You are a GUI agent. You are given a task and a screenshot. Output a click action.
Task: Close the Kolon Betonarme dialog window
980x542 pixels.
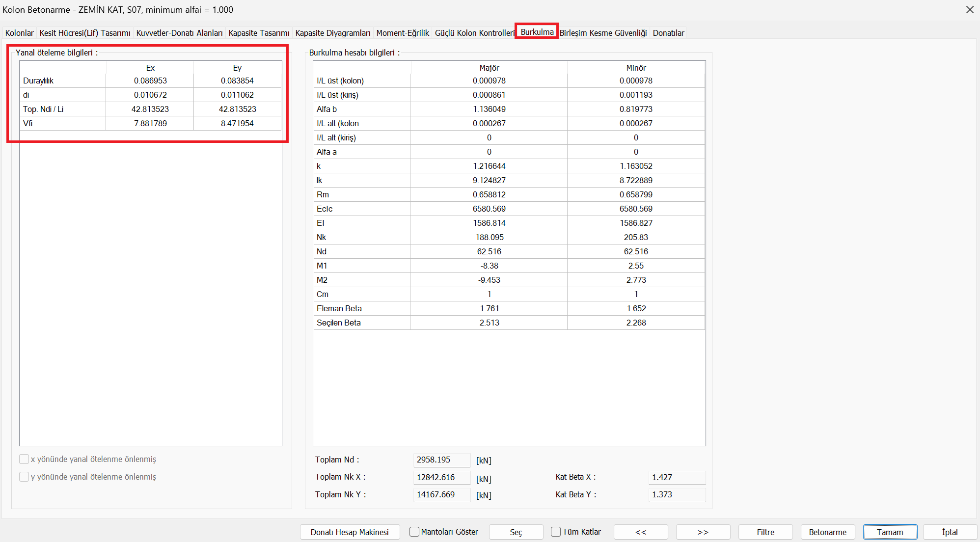970,10
